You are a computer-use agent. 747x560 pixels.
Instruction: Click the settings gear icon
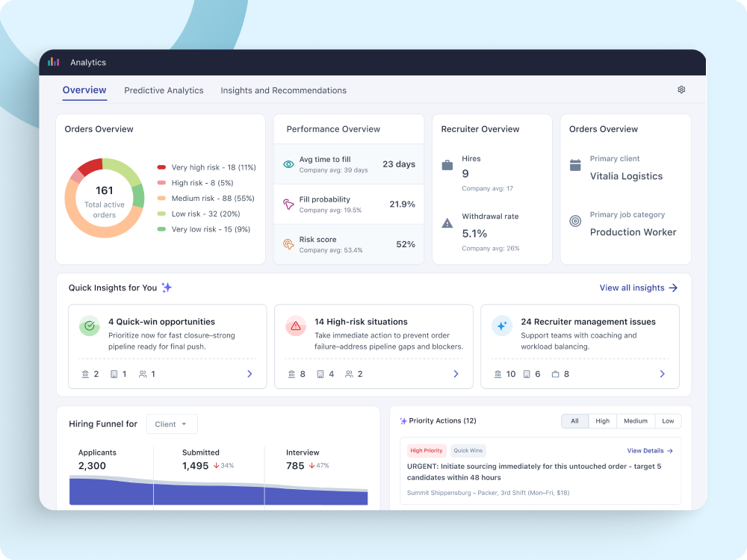[x=681, y=90]
